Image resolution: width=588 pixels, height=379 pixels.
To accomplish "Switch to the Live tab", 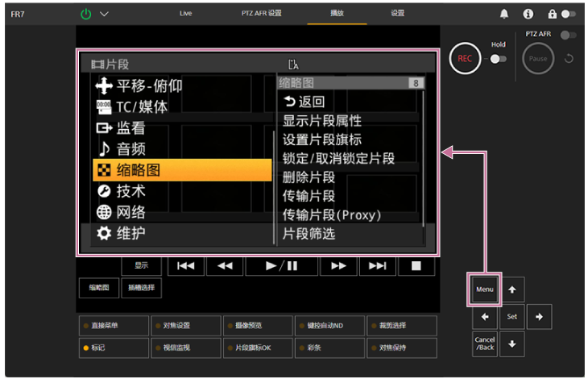I will click(186, 14).
